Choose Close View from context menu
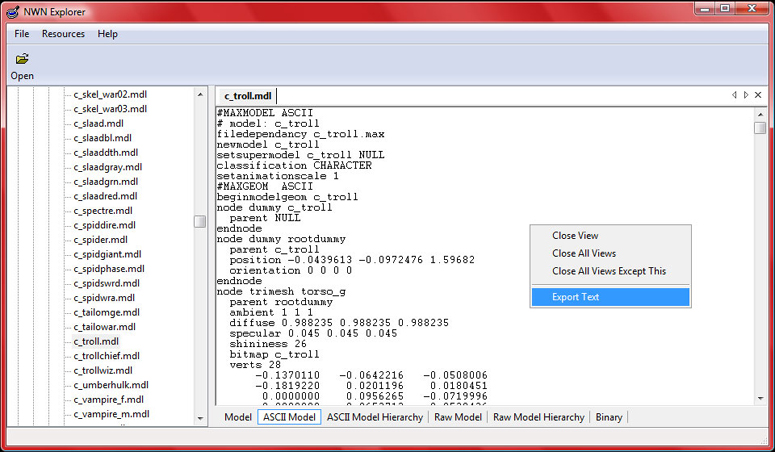The image size is (775, 452). point(575,235)
